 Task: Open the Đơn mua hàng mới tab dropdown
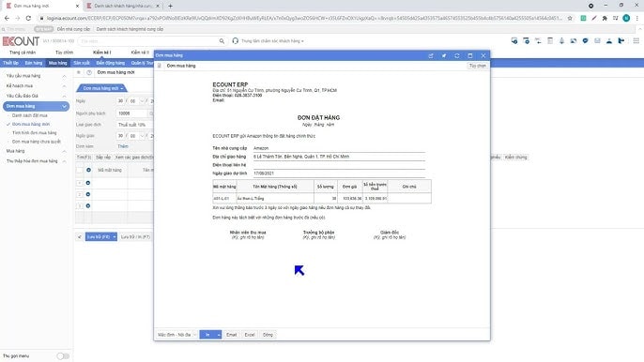pyautogui.click(x=122, y=89)
